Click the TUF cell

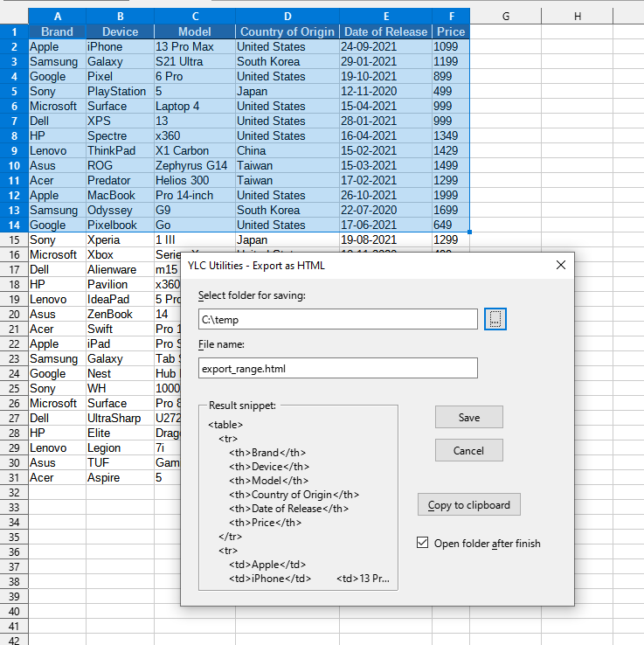pos(120,462)
